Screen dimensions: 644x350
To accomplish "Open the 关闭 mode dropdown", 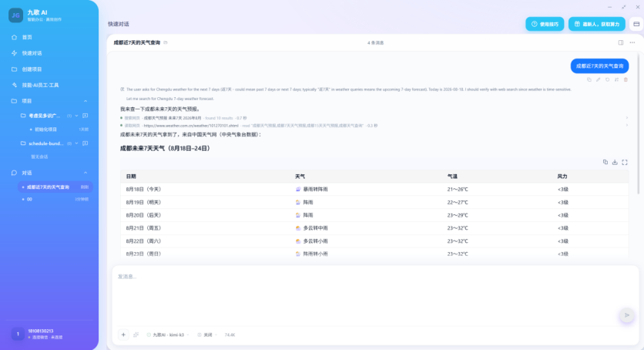I will 207,335.
